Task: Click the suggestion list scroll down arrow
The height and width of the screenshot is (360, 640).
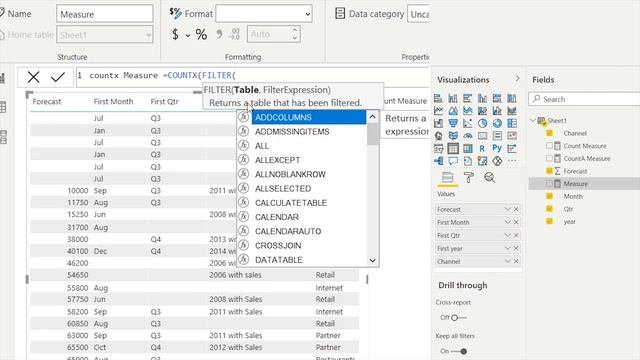Action: [x=372, y=260]
